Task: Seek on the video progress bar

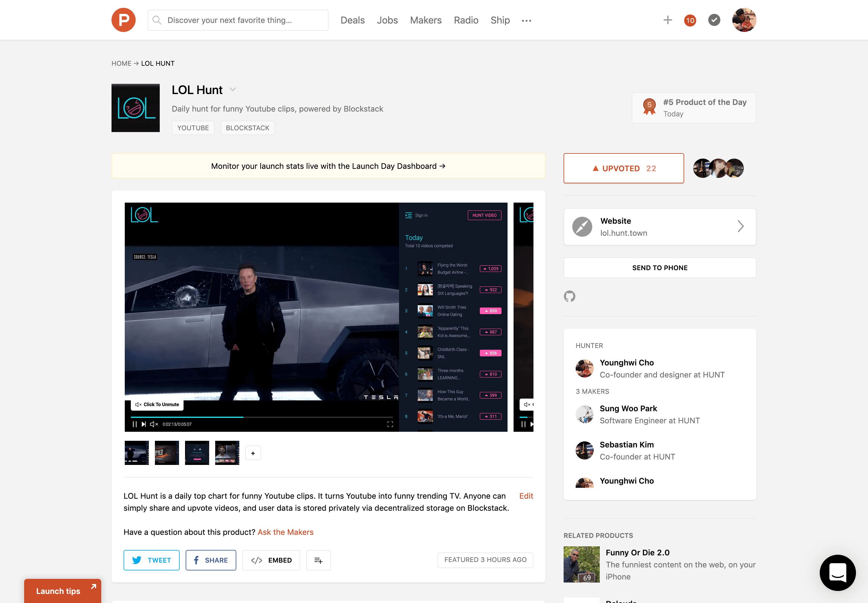Action: 262,417
